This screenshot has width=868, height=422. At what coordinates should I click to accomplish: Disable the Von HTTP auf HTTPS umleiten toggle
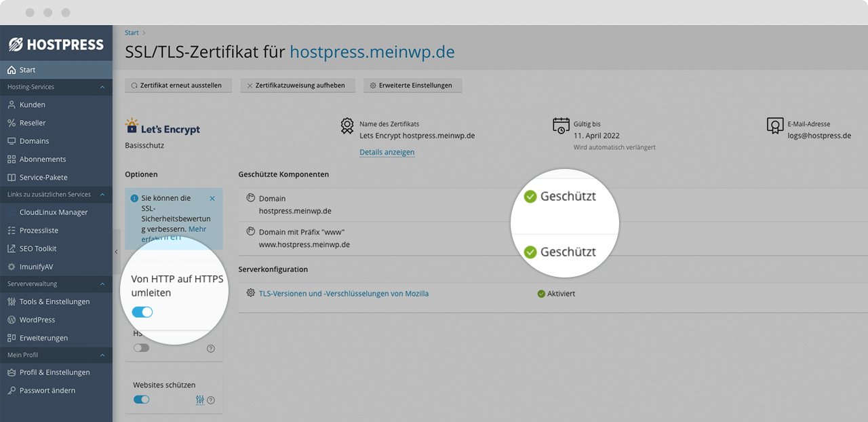tap(142, 313)
